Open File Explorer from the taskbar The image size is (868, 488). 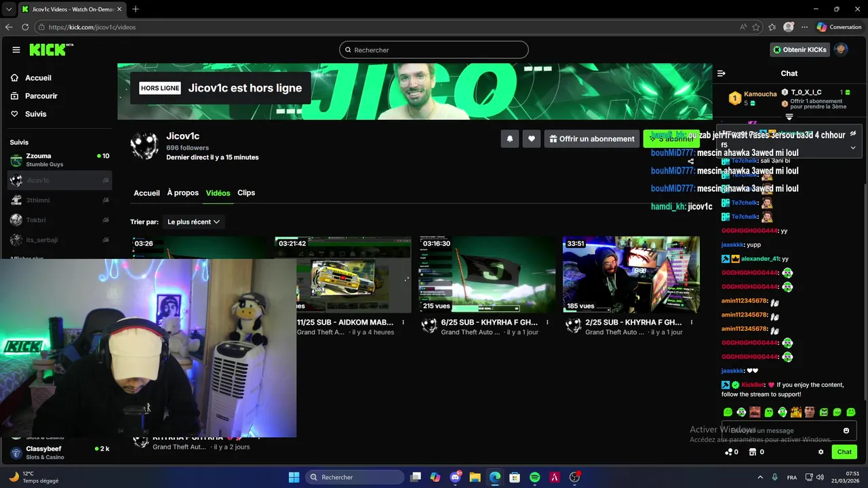(x=475, y=477)
